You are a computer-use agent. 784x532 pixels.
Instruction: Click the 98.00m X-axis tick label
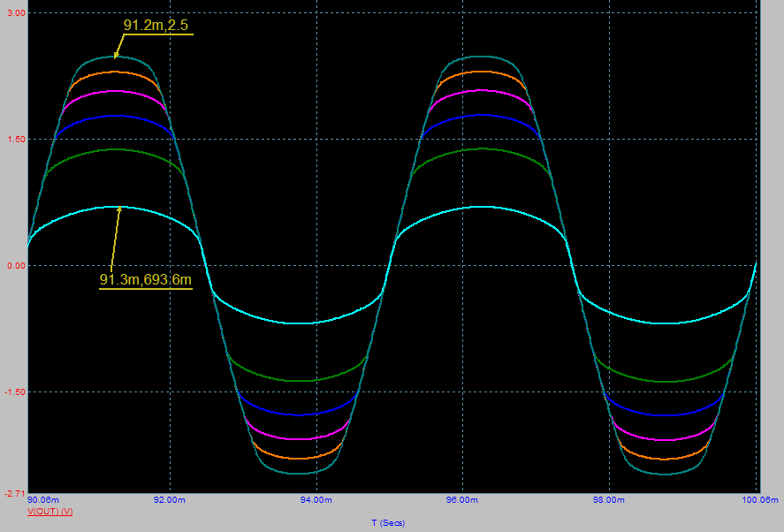pos(609,500)
